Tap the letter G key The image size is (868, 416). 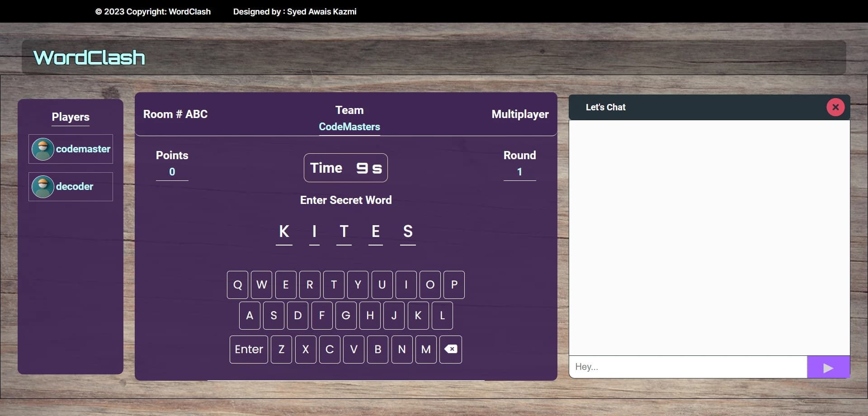tap(346, 316)
